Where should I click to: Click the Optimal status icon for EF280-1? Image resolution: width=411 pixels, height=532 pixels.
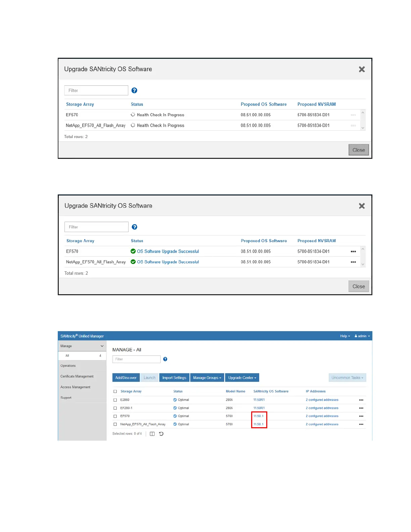pyautogui.click(x=175, y=408)
